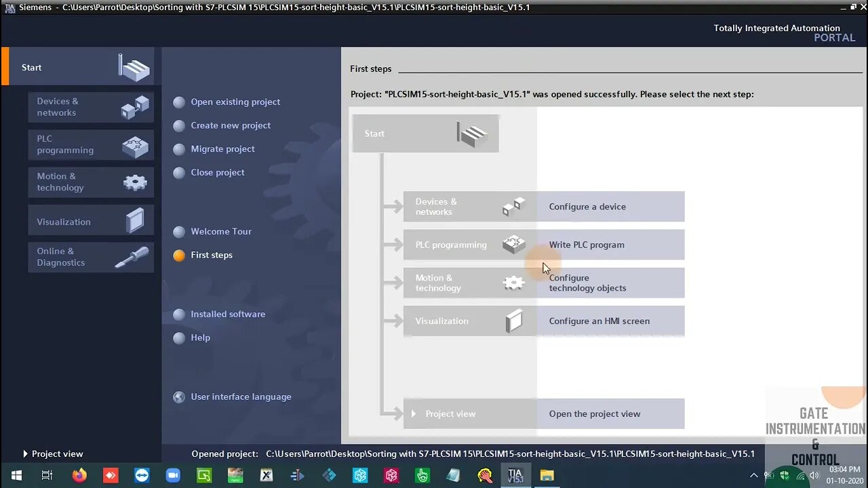Launch Firefox from taskbar

click(x=79, y=476)
